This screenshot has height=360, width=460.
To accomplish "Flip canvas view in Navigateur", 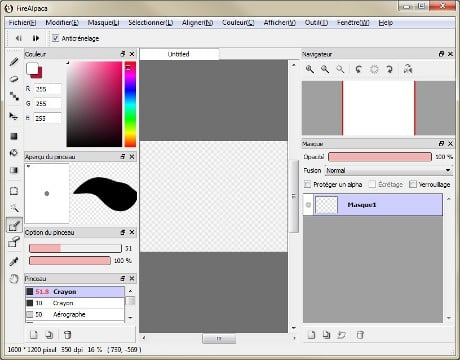I will click(408, 69).
